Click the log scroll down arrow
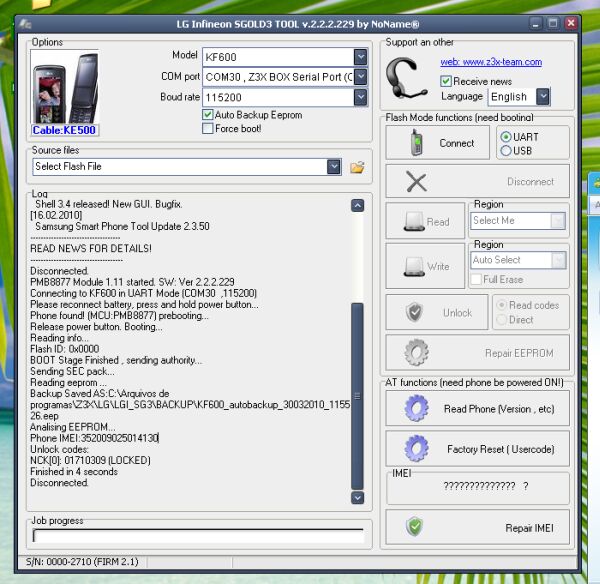This screenshot has height=584, width=600. [357, 498]
